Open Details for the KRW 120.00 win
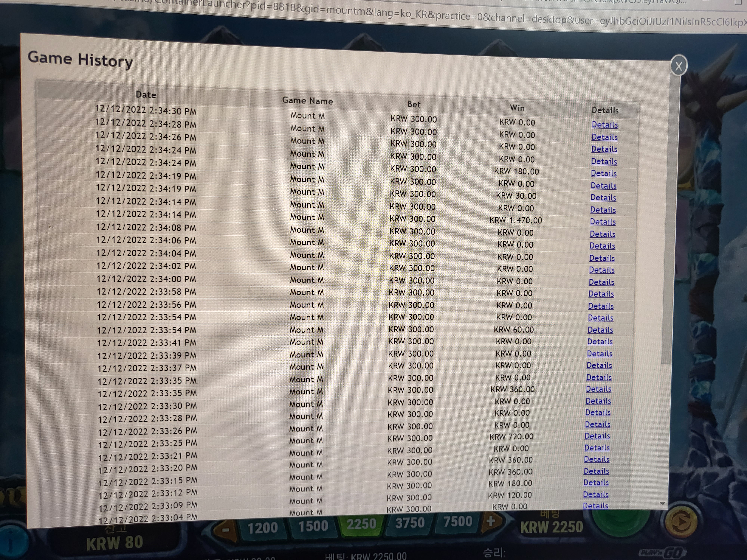This screenshot has width=747, height=560. [x=596, y=494]
